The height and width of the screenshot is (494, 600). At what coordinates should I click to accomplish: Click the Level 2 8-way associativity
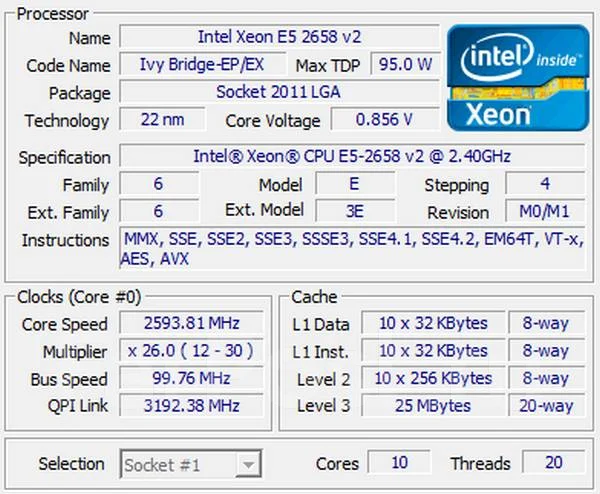pyautogui.click(x=546, y=378)
